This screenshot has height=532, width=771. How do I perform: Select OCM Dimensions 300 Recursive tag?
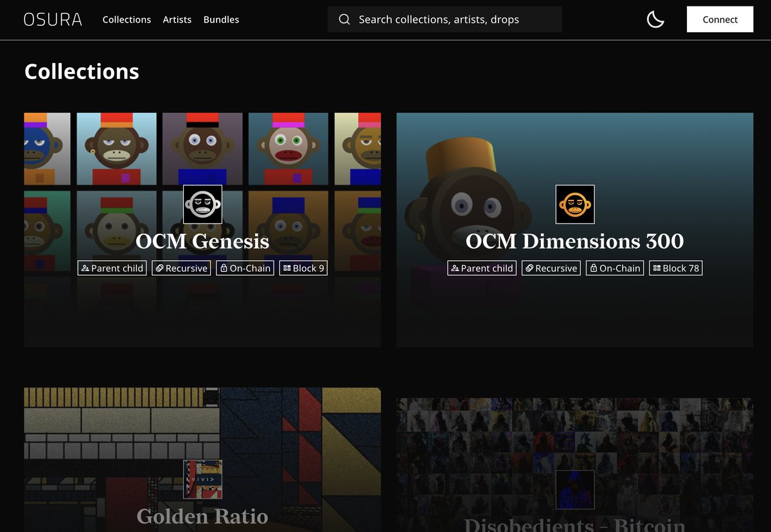click(x=551, y=268)
